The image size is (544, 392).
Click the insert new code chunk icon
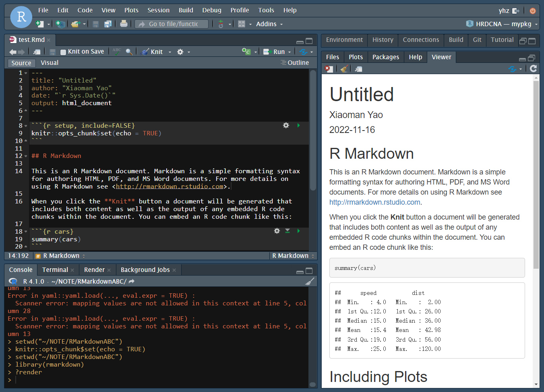point(246,51)
